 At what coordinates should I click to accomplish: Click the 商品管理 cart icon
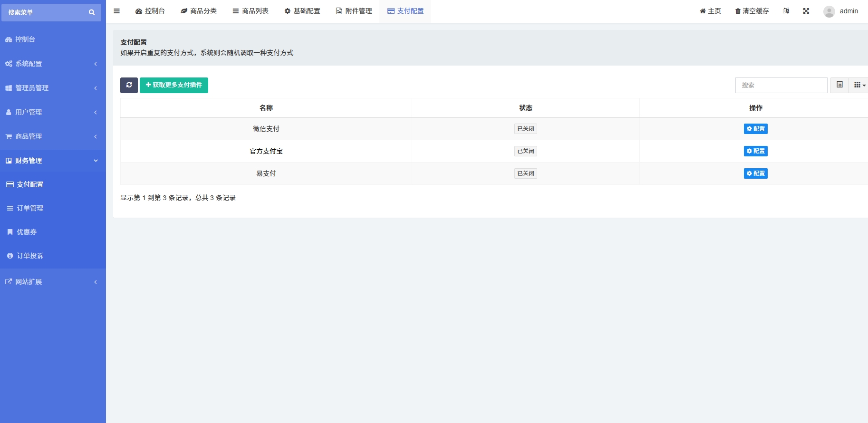[9, 136]
